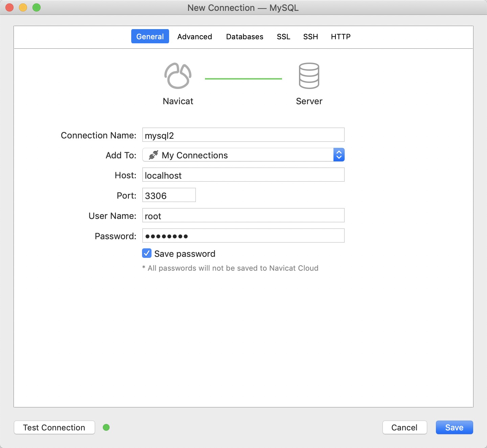Image resolution: width=487 pixels, height=448 pixels.
Task: Select the General tab
Action: click(150, 36)
